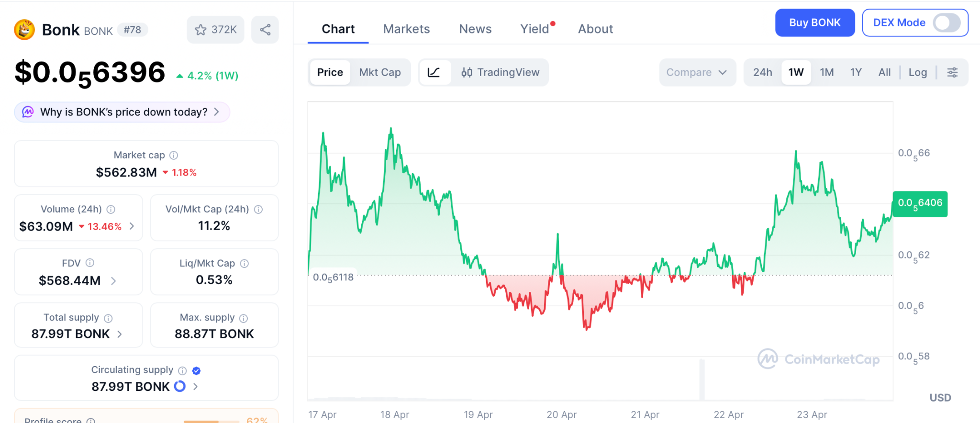Toggle the DEX Mode switch
Viewport: 980px width, 423px height.
[x=947, y=22]
